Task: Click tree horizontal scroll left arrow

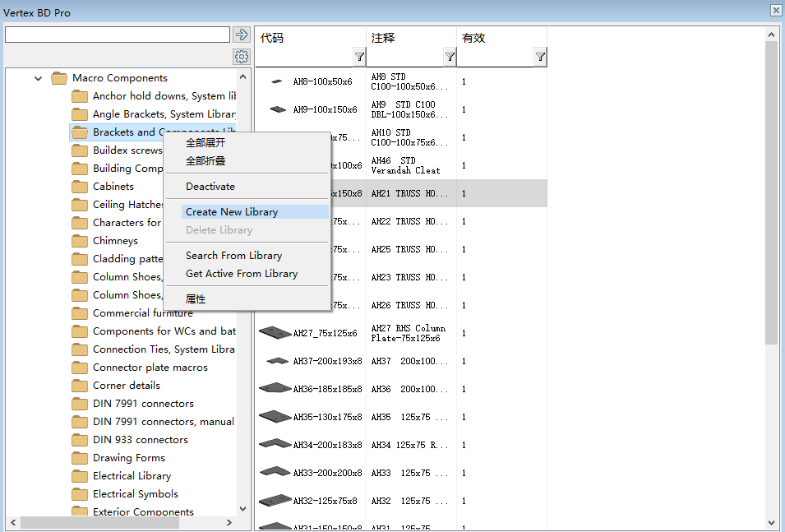Action: 13,522
